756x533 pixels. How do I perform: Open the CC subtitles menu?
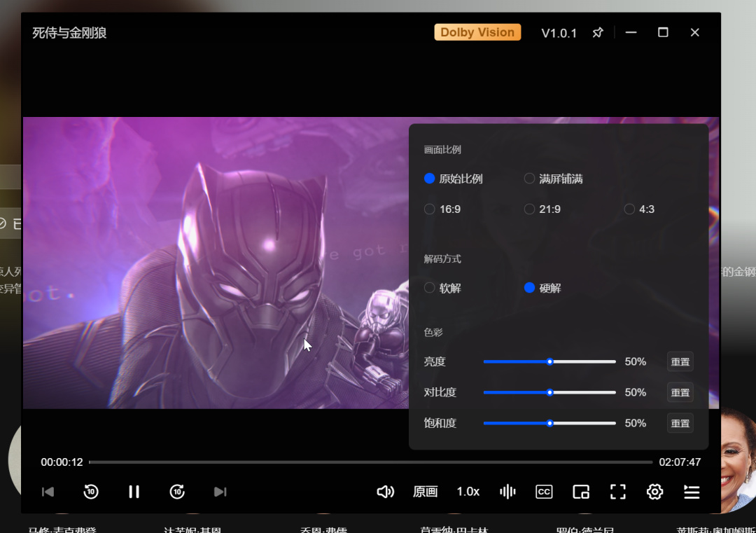pos(544,492)
